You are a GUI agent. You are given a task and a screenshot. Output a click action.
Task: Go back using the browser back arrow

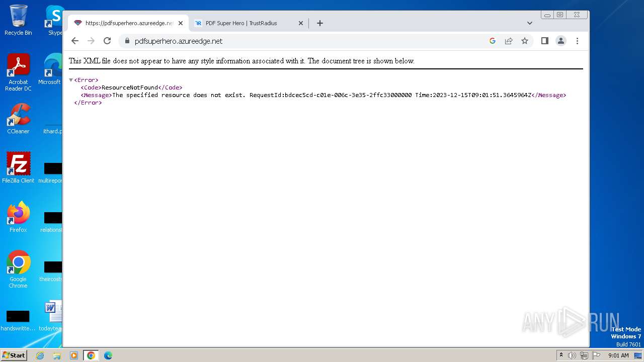[75, 41]
